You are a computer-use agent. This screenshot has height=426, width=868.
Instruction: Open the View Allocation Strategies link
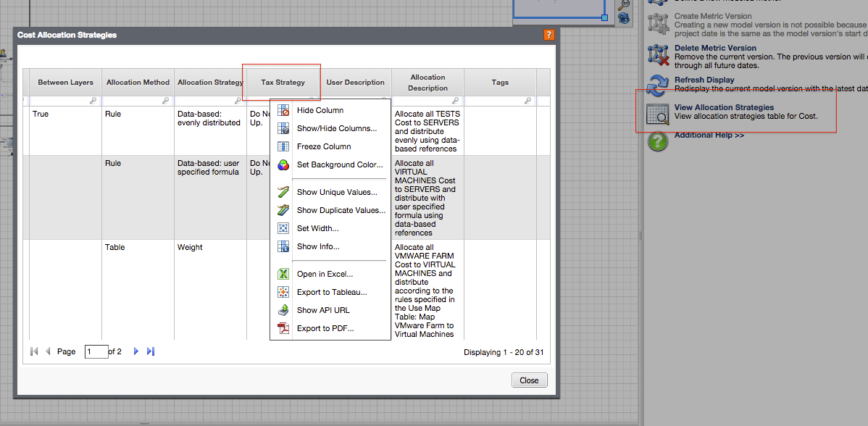(x=724, y=107)
